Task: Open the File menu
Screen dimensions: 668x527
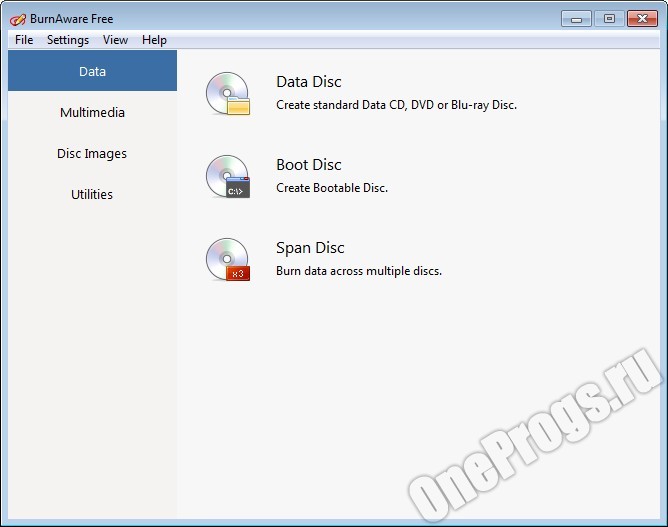Action: coord(24,40)
